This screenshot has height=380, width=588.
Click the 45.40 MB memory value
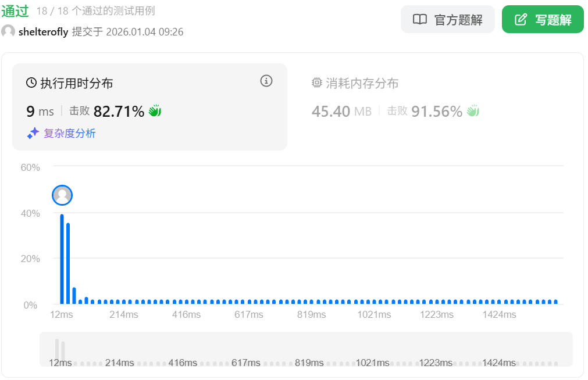[x=341, y=112]
